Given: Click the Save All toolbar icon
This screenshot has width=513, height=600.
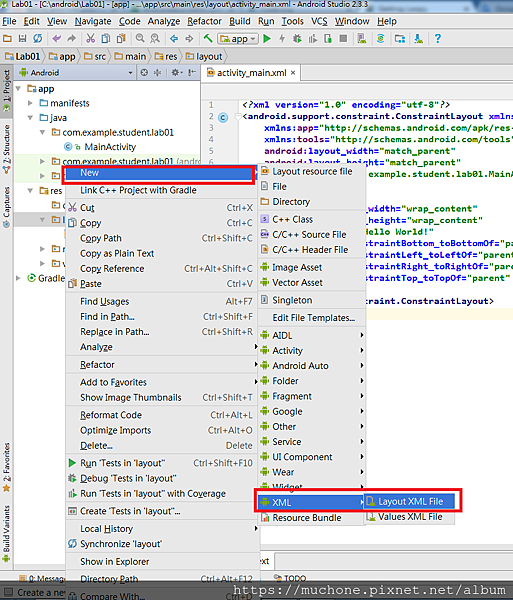Looking at the screenshot, I should (22, 39).
